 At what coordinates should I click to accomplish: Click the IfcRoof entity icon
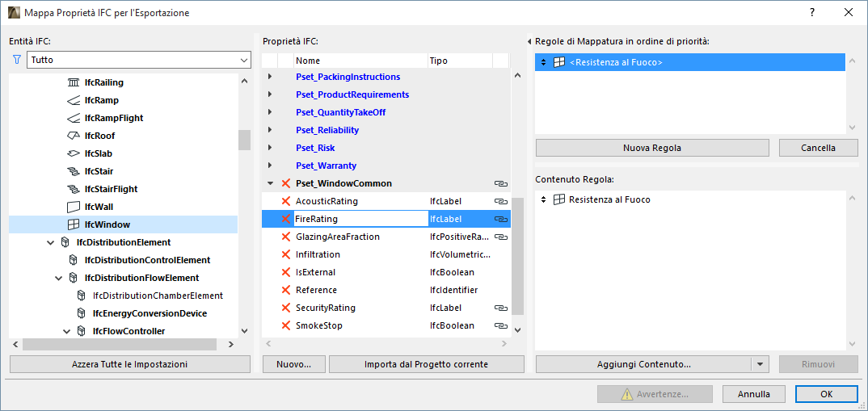pyautogui.click(x=73, y=136)
